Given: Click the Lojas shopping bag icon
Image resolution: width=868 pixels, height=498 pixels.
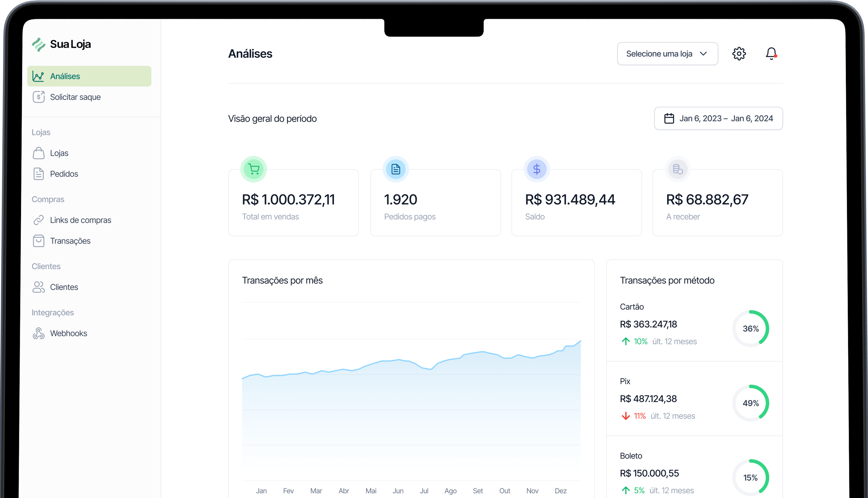Looking at the screenshot, I should (x=39, y=153).
